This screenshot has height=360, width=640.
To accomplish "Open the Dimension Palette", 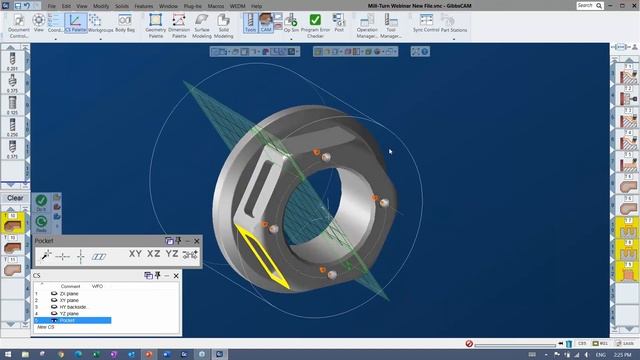I will pyautogui.click(x=179, y=26).
